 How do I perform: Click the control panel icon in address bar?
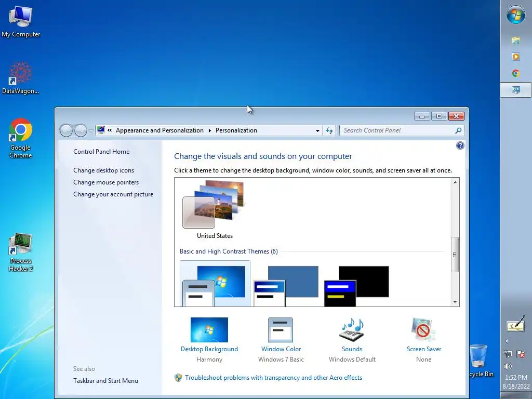click(x=101, y=130)
